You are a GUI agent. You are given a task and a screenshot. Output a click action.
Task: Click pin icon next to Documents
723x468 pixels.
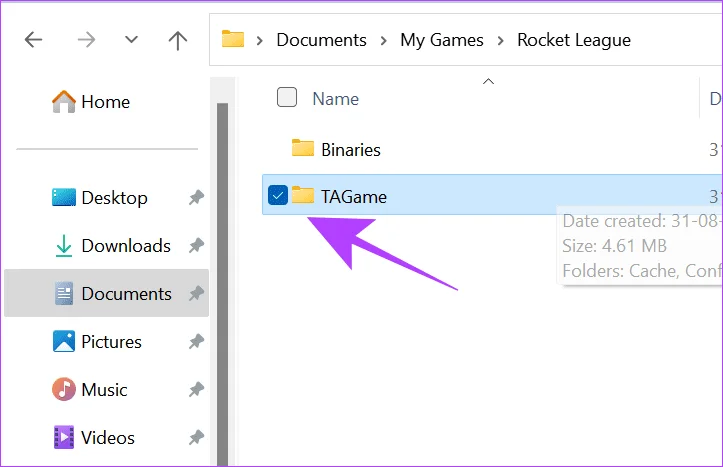click(x=196, y=293)
